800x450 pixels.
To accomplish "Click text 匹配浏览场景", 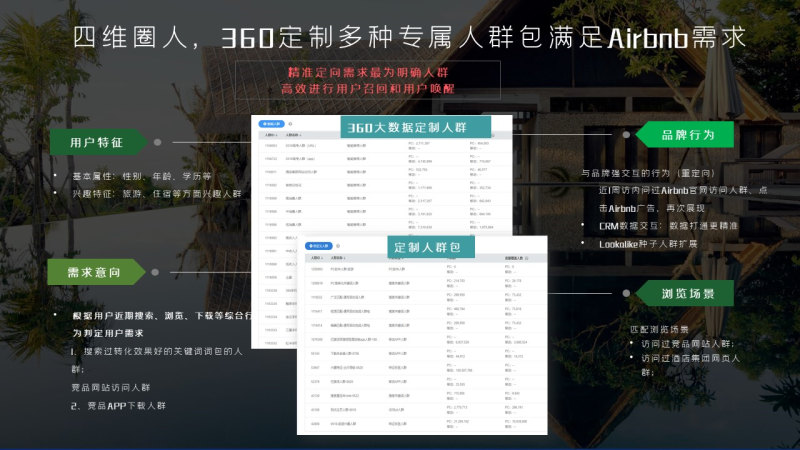I will pyautogui.click(x=659, y=330).
